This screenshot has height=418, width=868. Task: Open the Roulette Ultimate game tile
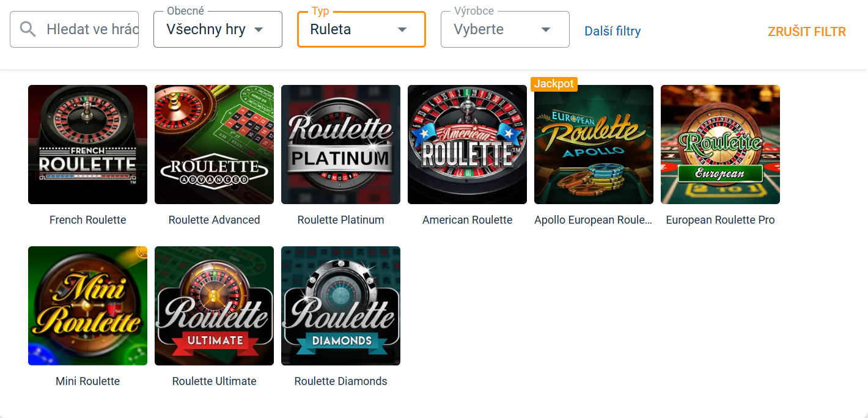(214, 306)
